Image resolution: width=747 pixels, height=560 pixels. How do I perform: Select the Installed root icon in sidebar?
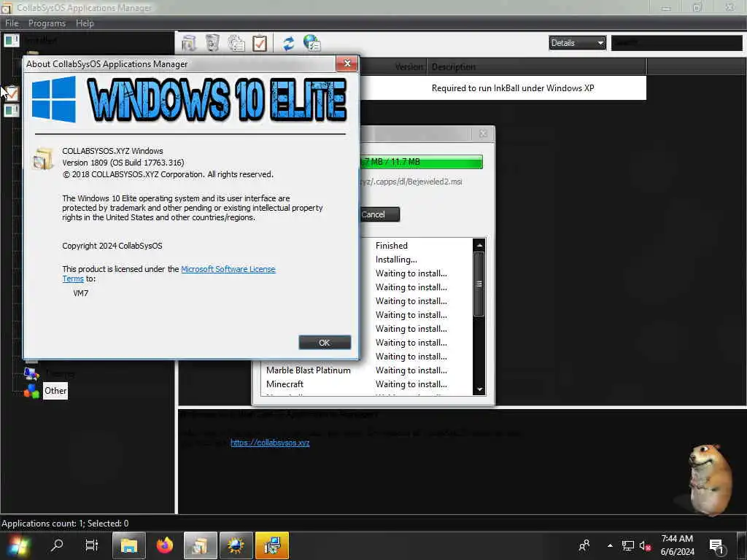[x=12, y=41]
